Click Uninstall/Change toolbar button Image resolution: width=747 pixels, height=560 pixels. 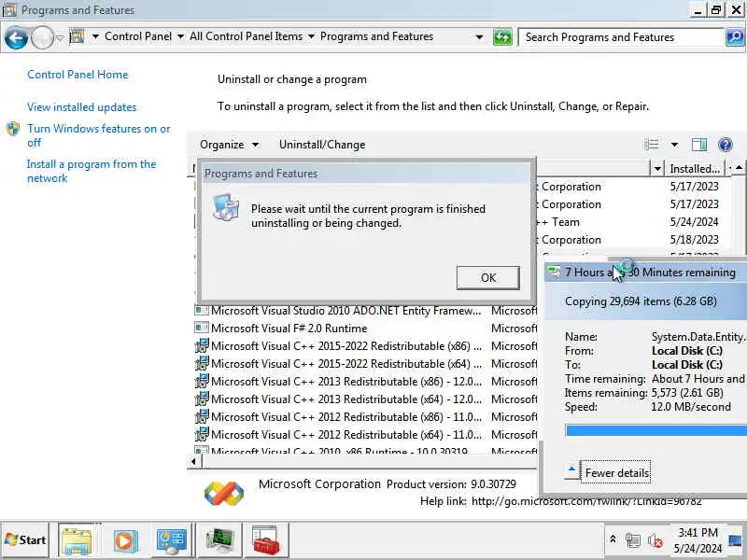click(x=322, y=145)
